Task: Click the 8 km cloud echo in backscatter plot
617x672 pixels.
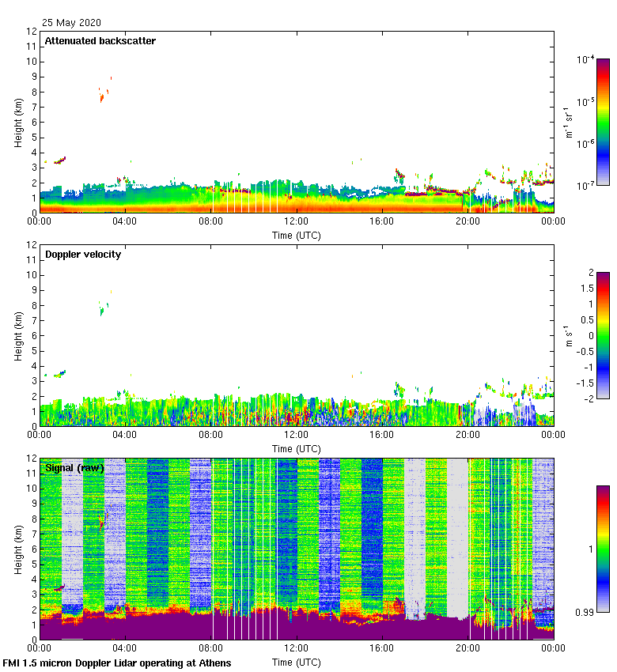Action: pyautogui.click(x=102, y=96)
